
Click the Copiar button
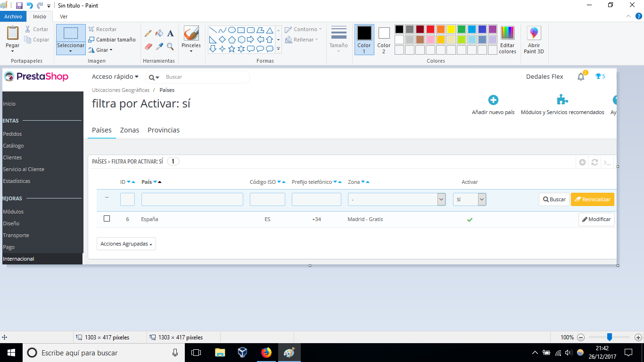coord(37,40)
